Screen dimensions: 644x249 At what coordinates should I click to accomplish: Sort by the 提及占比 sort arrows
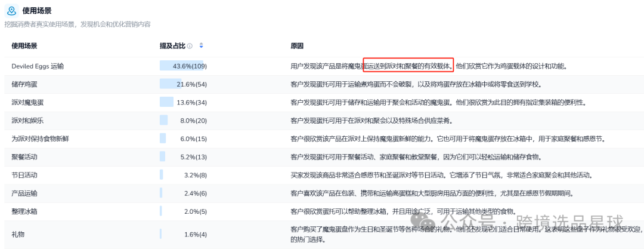(201, 46)
